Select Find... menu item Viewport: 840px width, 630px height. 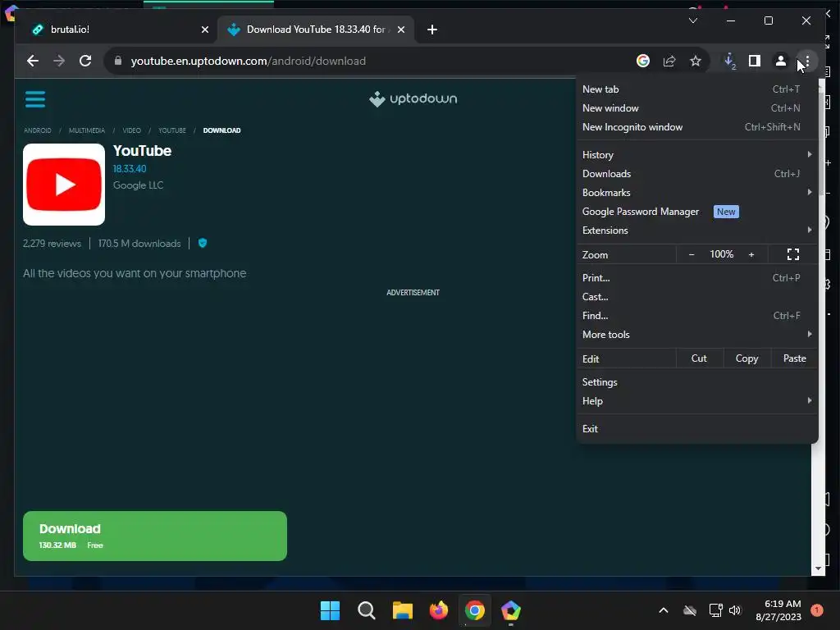[697, 316]
